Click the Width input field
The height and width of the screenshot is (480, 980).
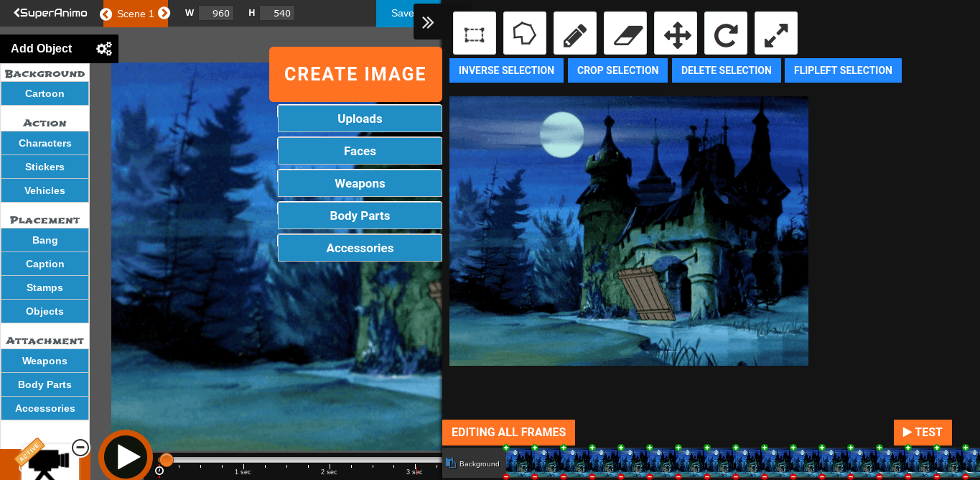(216, 13)
